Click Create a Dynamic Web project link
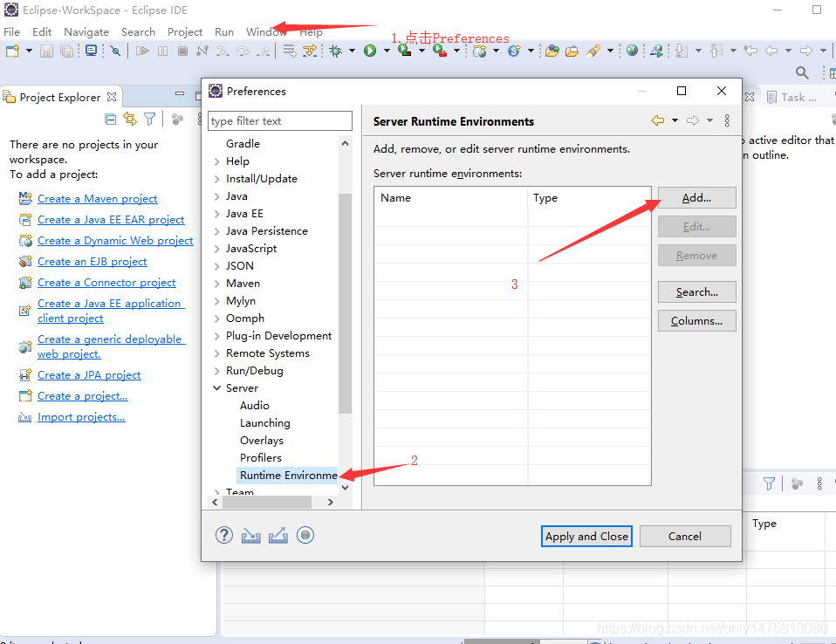This screenshot has height=644, width=836. pos(115,241)
